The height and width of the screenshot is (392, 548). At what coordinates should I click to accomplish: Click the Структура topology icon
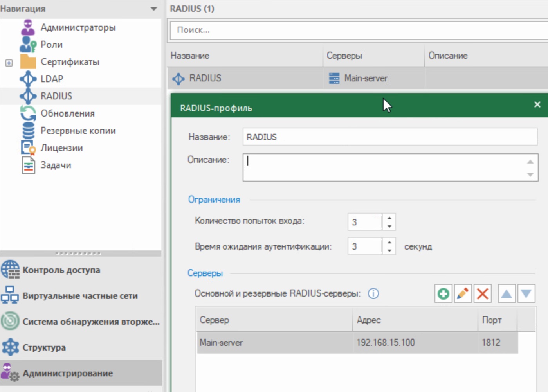pos(10,347)
